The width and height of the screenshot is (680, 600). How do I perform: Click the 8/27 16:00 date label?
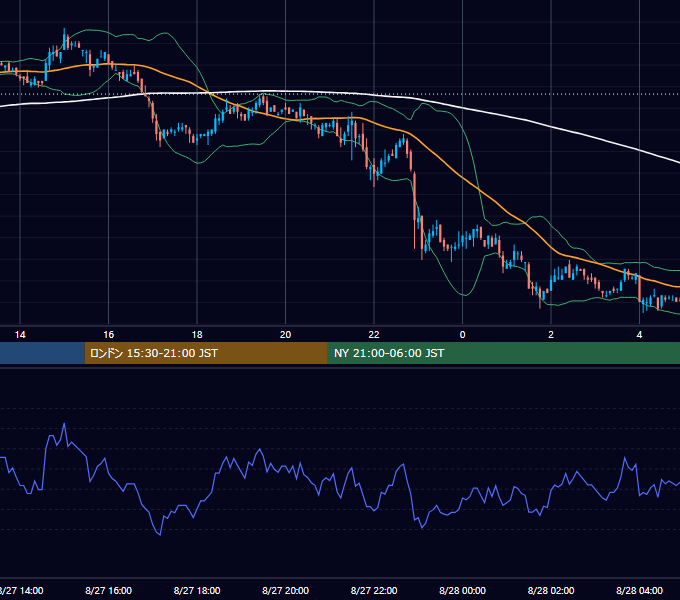pos(108,590)
